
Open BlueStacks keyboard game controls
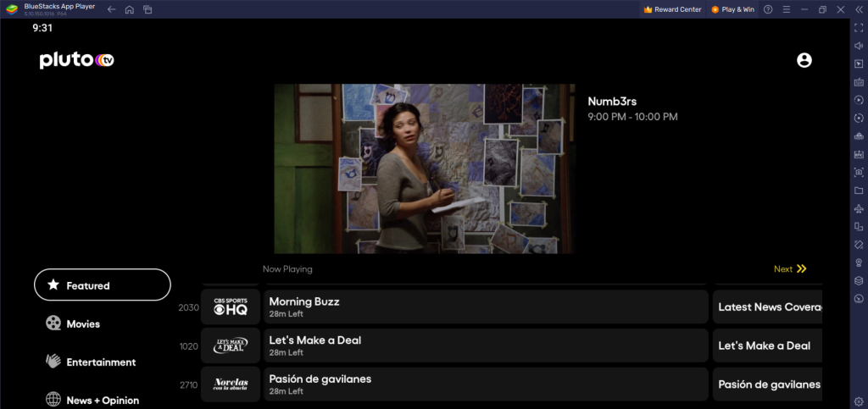coord(859,82)
